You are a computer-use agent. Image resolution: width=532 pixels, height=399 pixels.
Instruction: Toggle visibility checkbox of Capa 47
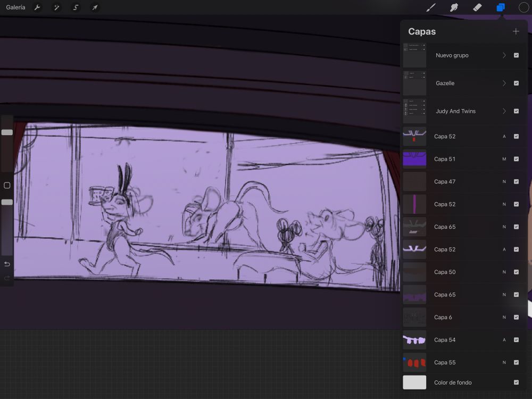coord(516,181)
